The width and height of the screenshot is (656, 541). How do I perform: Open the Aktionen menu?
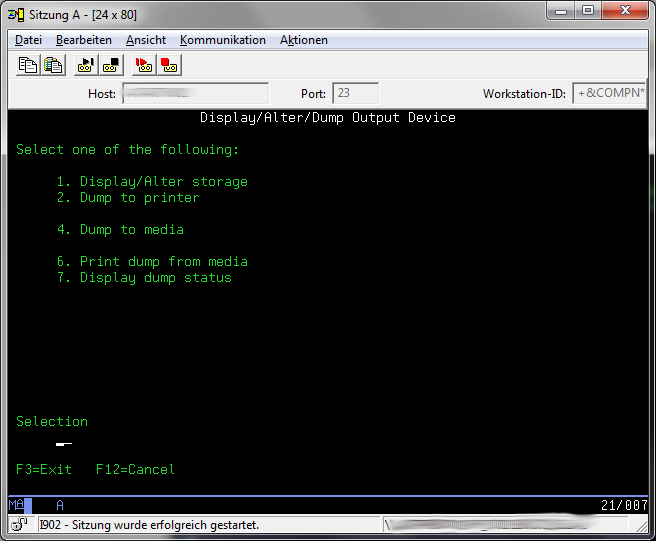click(x=304, y=40)
